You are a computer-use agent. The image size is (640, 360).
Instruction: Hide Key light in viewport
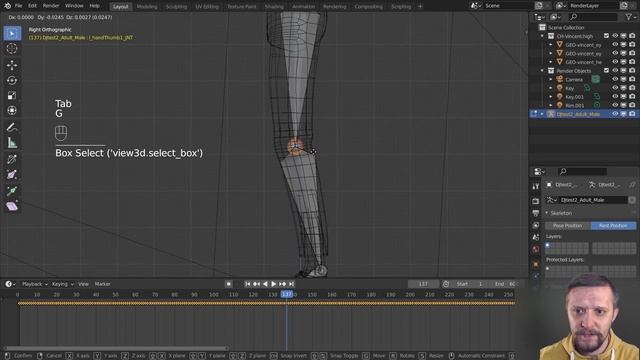point(615,88)
